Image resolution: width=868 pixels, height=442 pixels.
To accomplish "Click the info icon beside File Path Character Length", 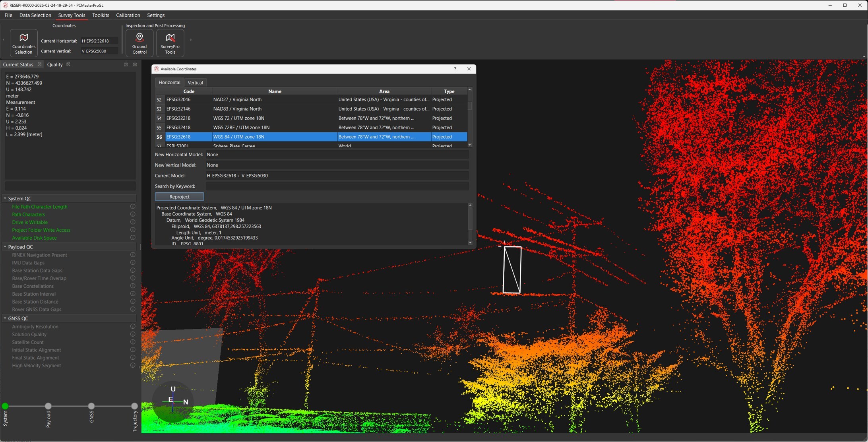I will 133,207.
